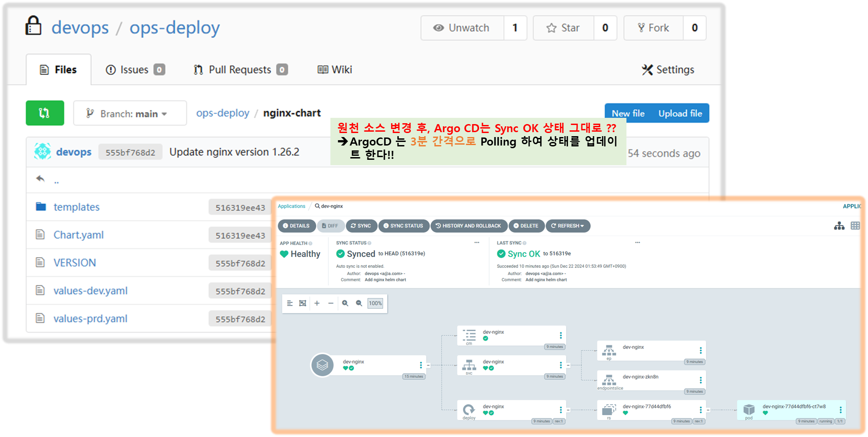This screenshot has width=868, height=437.
Task: Open more options in LAST SYNC panel
Action: click(638, 243)
